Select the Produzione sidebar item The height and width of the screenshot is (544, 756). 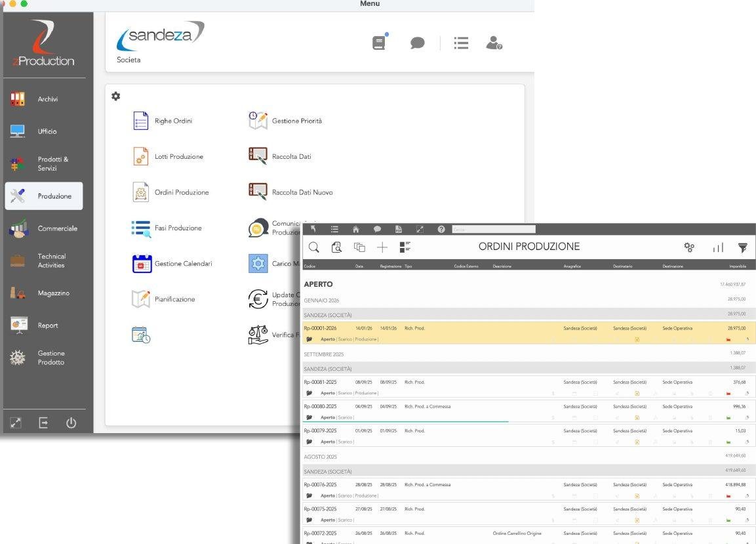click(43, 196)
